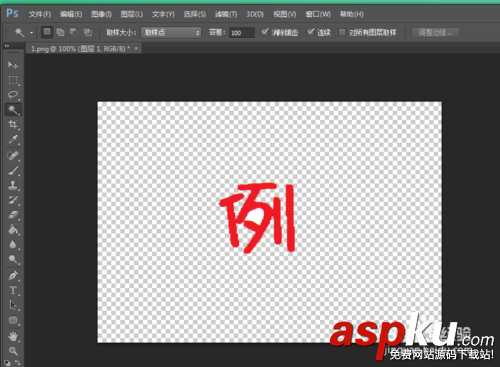This screenshot has width=500, height=367.
Task: Open the Edit (E) menu
Action: [x=71, y=14]
